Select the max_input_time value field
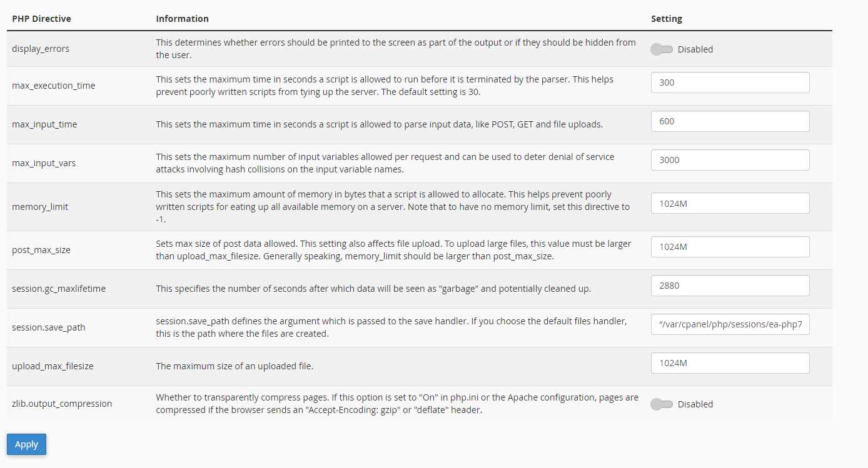 [x=730, y=121]
